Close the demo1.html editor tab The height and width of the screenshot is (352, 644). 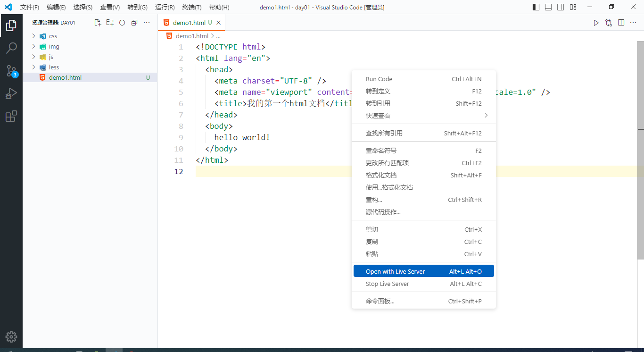(218, 23)
